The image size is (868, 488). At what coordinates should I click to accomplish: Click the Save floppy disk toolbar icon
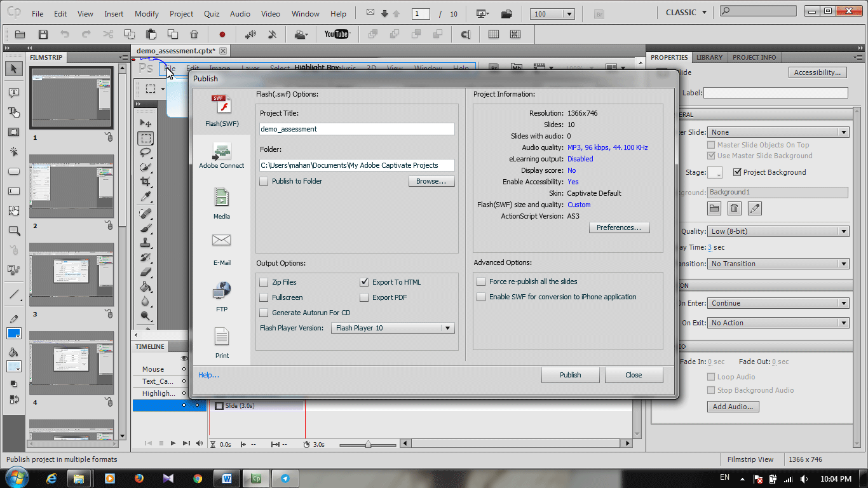(x=43, y=34)
